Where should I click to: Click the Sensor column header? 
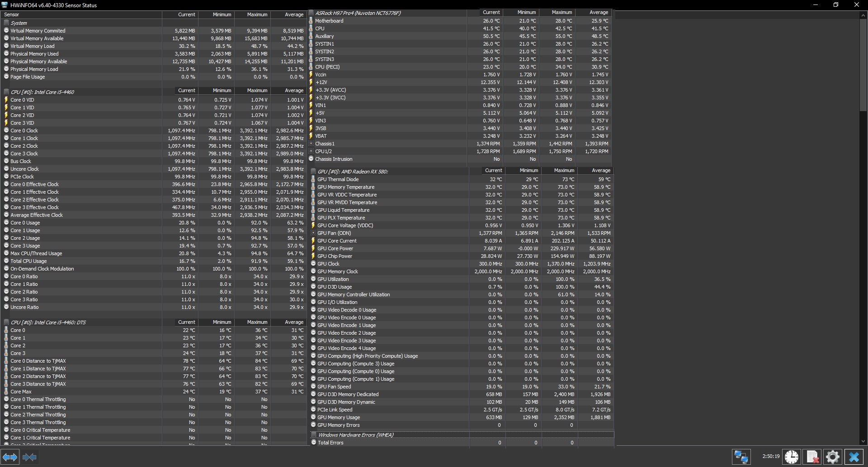(81, 14)
